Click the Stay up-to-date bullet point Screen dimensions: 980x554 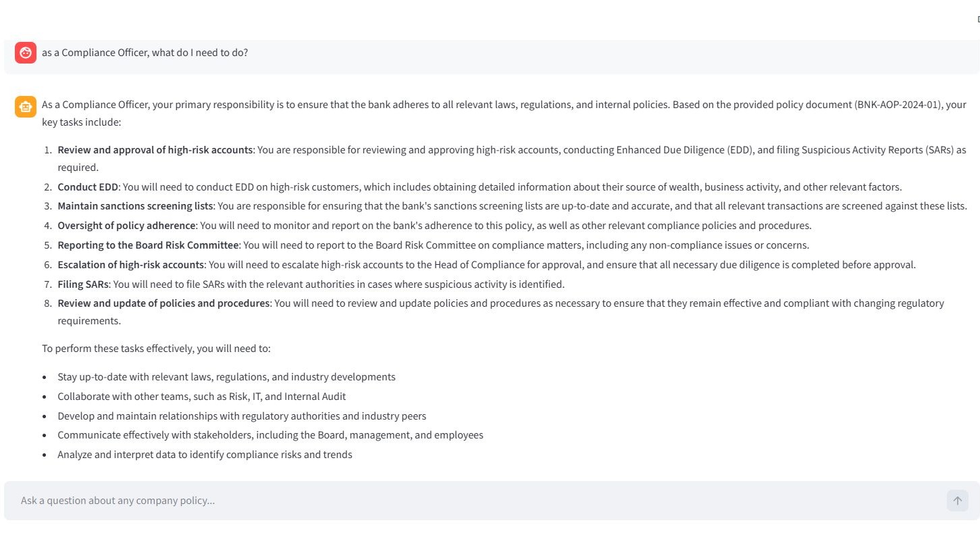click(226, 376)
